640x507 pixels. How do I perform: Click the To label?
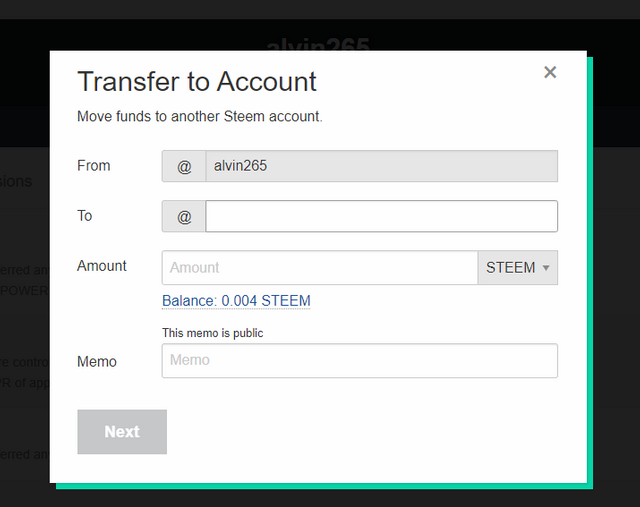(84, 216)
